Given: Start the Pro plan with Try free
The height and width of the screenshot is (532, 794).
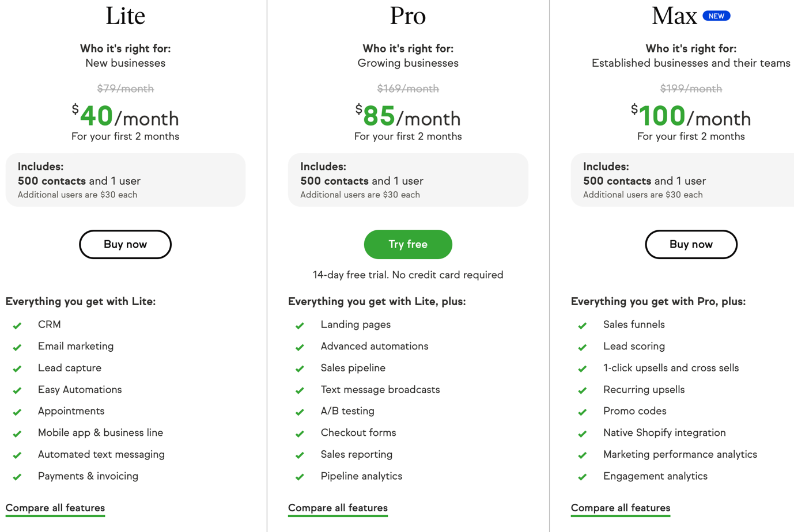Looking at the screenshot, I should [408, 244].
